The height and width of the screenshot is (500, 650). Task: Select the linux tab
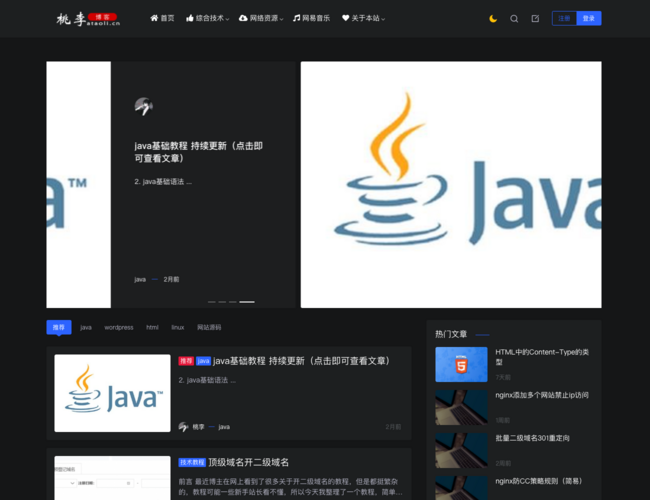pos(178,328)
